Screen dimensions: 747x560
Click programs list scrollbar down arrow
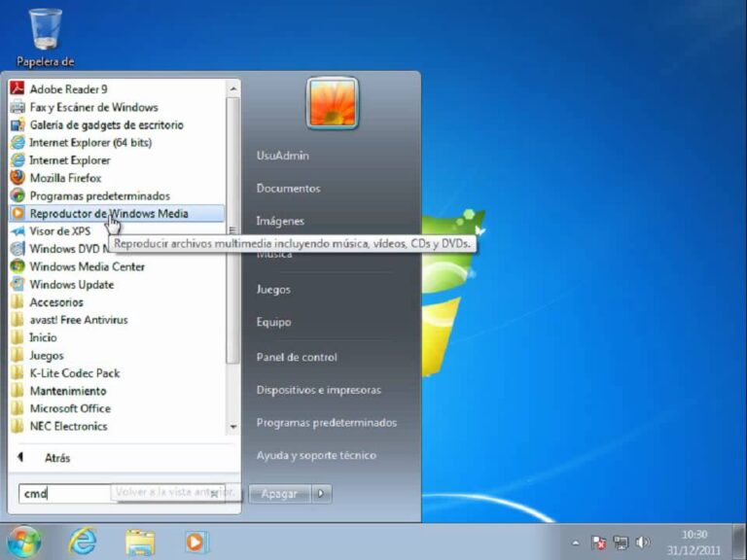pyautogui.click(x=233, y=427)
